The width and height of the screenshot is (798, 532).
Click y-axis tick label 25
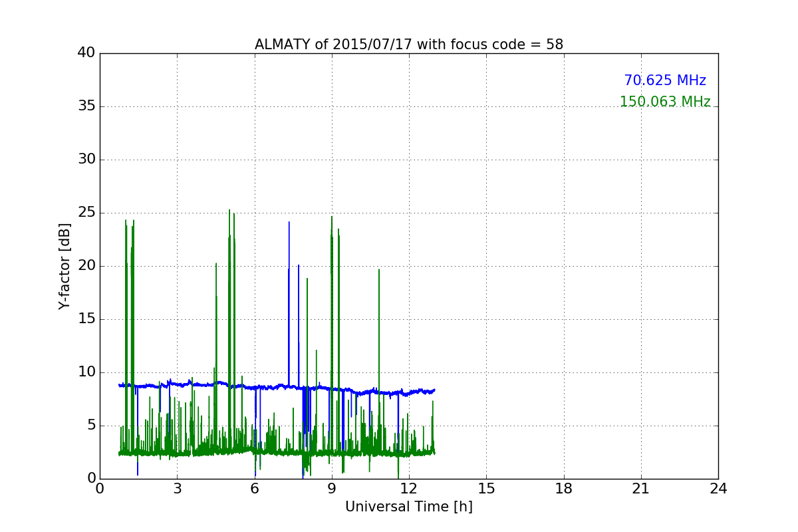(x=87, y=213)
